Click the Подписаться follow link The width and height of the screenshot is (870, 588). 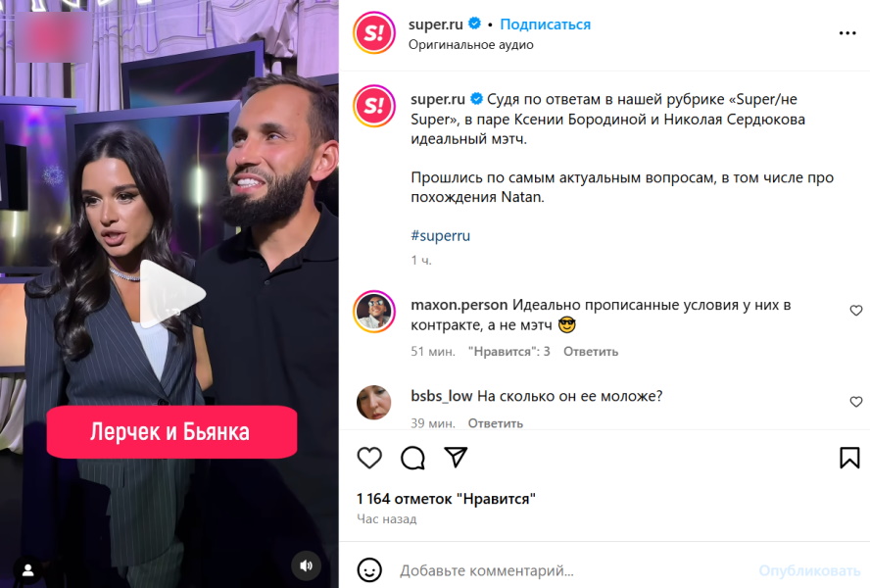click(546, 24)
